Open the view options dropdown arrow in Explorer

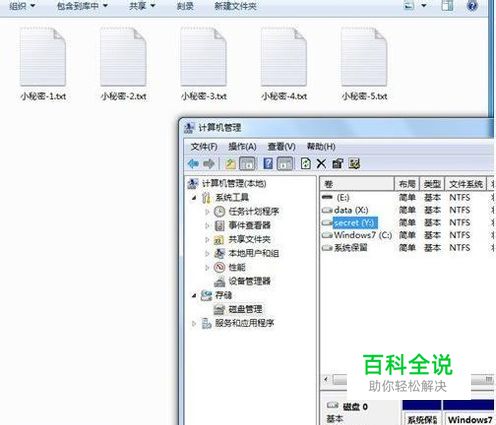[424, 6]
